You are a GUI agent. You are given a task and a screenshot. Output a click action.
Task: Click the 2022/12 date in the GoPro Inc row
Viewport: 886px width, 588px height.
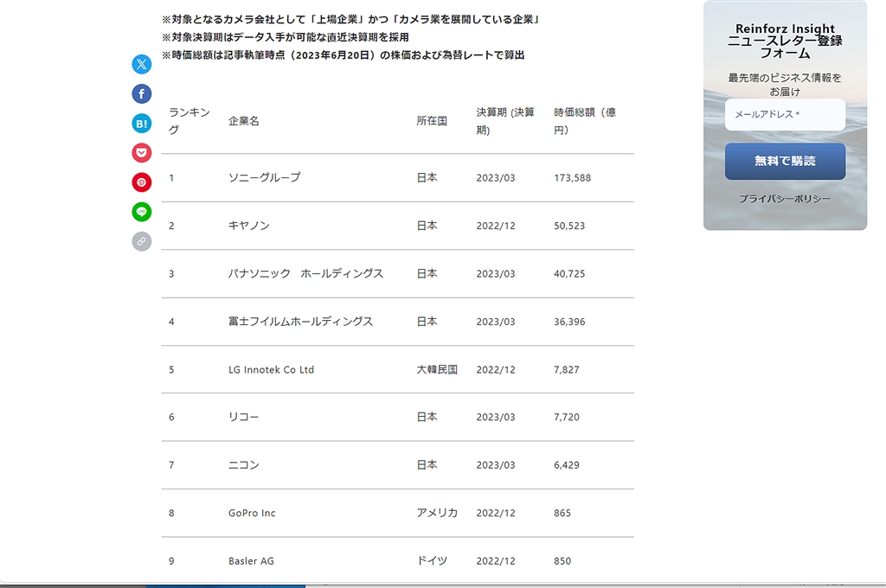click(x=496, y=514)
